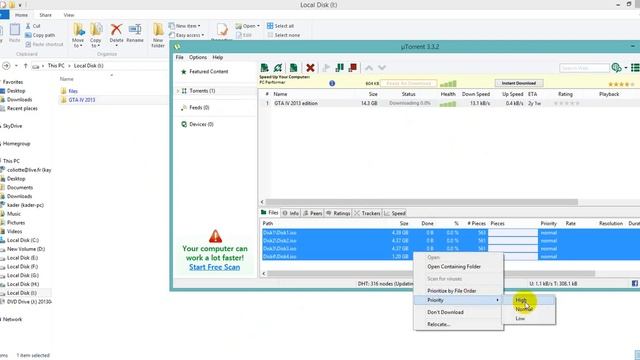Choose Relocate... in context menu
The height and width of the screenshot is (360, 640).
(x=458, y=324)
